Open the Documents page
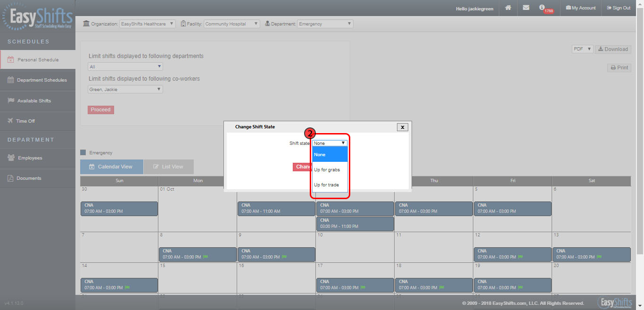 [38, 178]
